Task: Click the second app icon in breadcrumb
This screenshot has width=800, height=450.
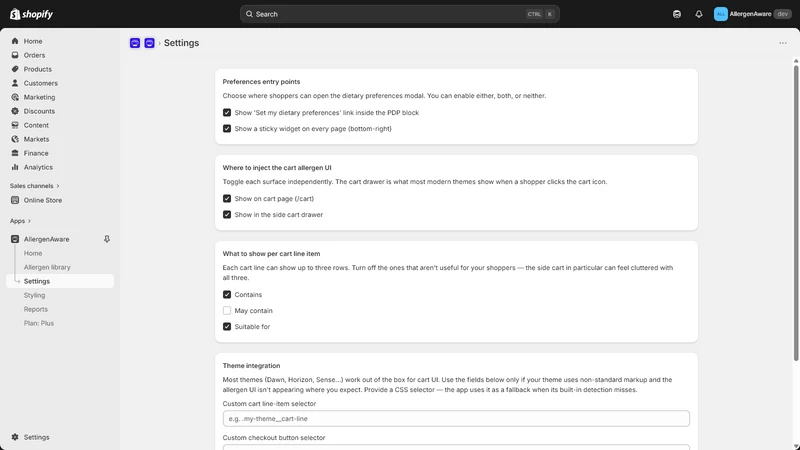Action: (x=149, y=43)
